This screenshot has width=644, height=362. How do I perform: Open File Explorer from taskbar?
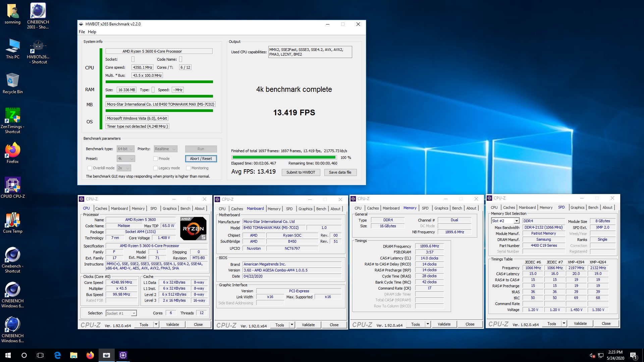click(x=74, y=355)
